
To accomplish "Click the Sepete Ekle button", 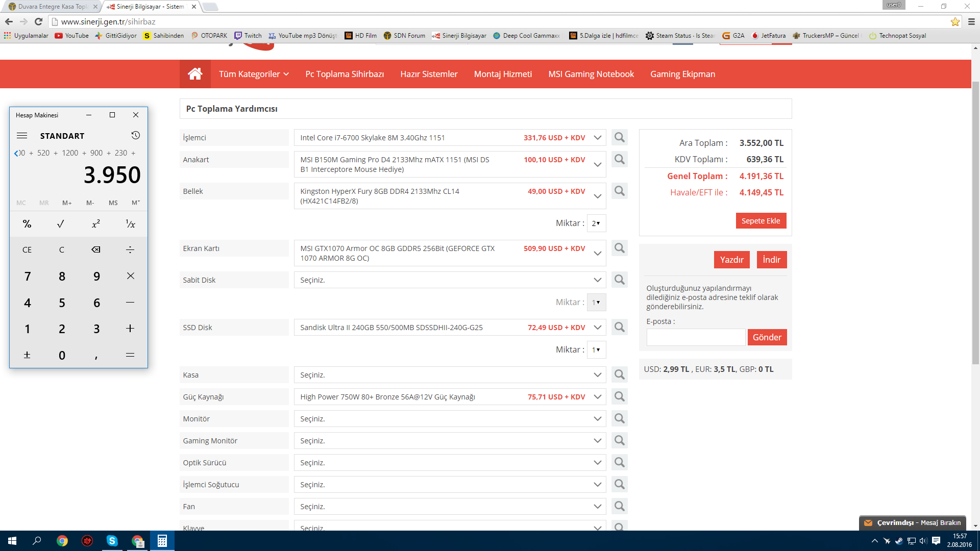I will click(x=761, y=221).
